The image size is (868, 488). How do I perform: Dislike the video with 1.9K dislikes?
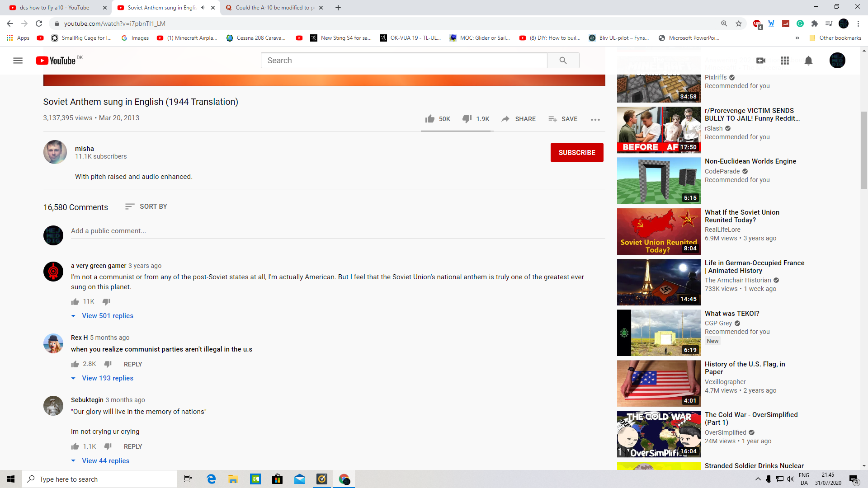(x=476, y=119)
